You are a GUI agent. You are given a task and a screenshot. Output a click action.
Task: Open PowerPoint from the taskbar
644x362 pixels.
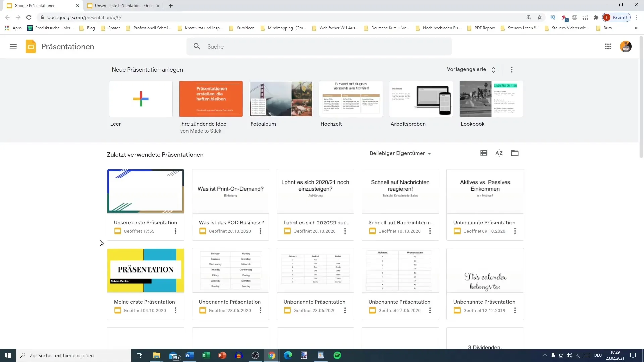[x=222, y=355]
